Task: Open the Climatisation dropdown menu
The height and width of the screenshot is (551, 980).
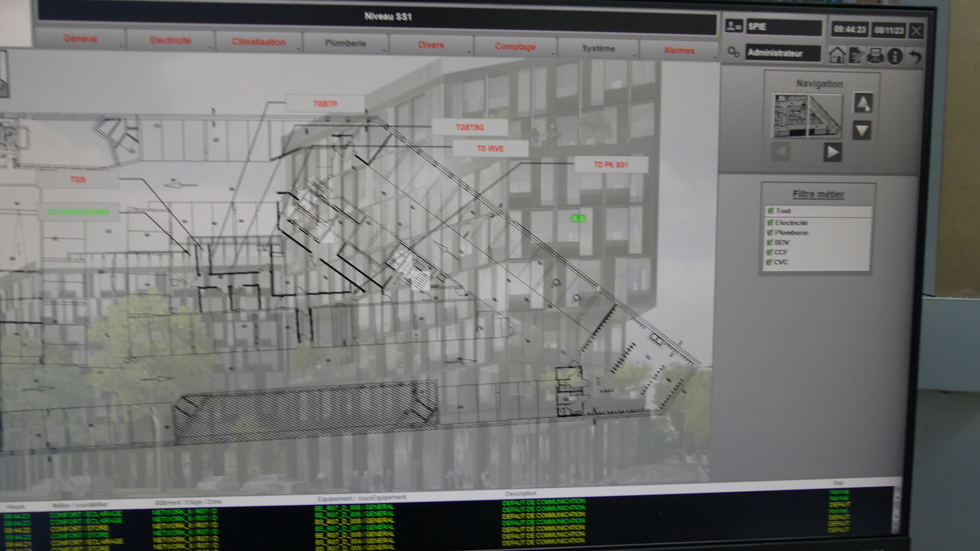Action: click(259, 42)
